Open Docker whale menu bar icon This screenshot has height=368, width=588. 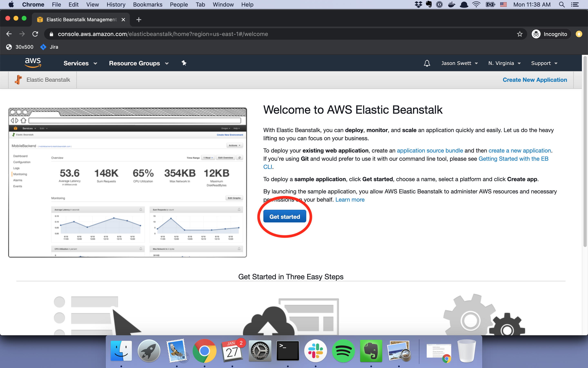click(452, 4)
